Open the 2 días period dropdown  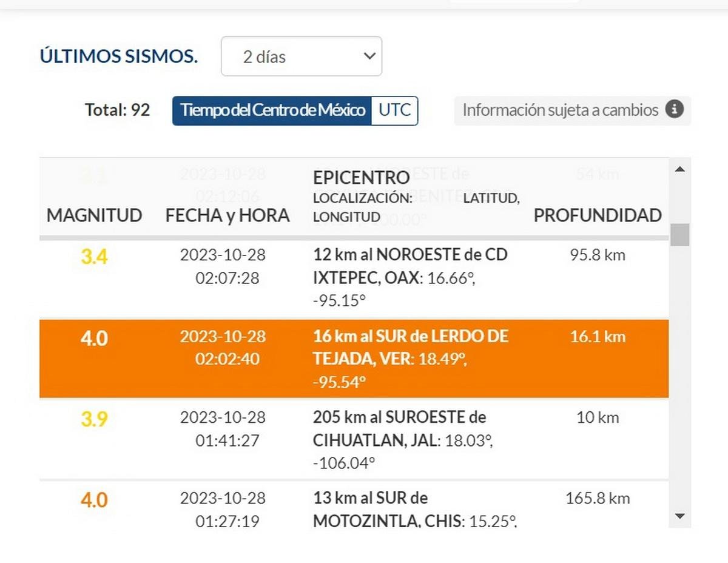(302, 56)
